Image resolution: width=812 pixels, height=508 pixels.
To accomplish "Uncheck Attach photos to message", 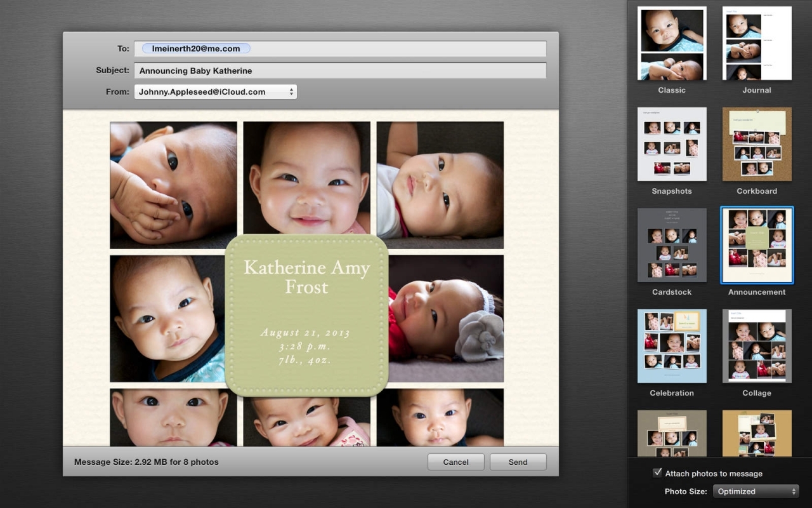I will tap(657, 473).
